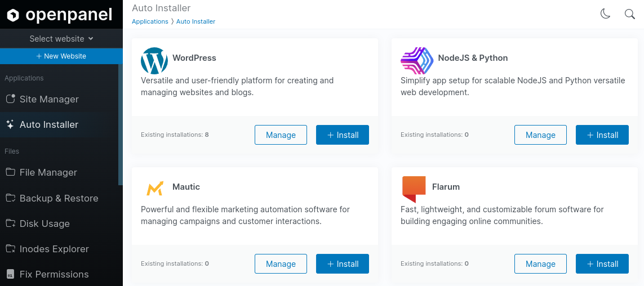Toggle dark mode moon icon

click(605, 14)
